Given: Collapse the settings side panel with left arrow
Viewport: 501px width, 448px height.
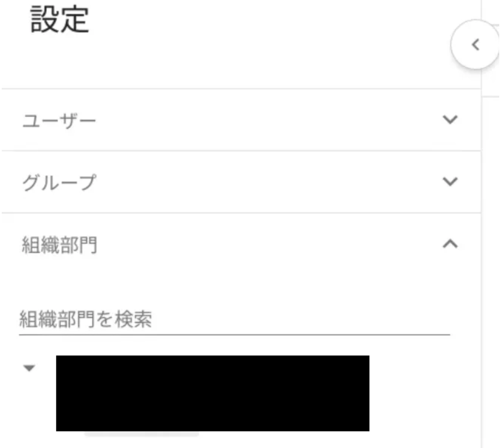Looking at the screenshot, I should (475, 45).
